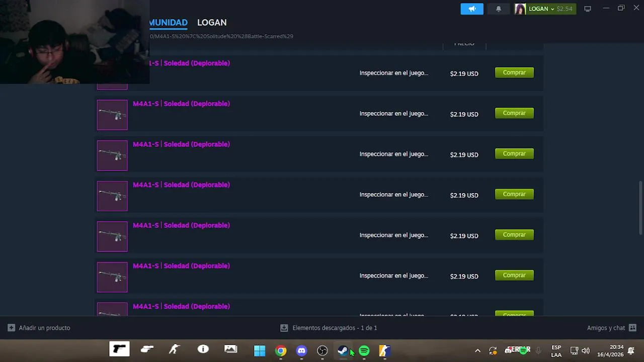Click Comprar on sixth listing from top
The width and height of the screenshot is (644, 362).
tap(514, 276)
